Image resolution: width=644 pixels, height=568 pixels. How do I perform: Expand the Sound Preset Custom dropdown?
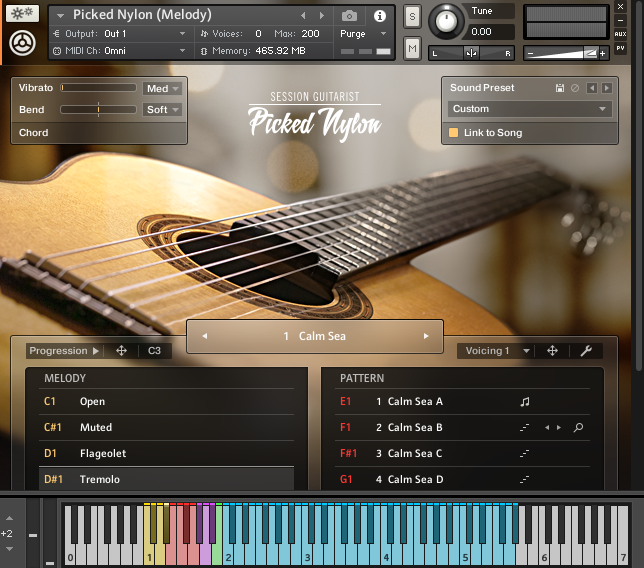529,109
